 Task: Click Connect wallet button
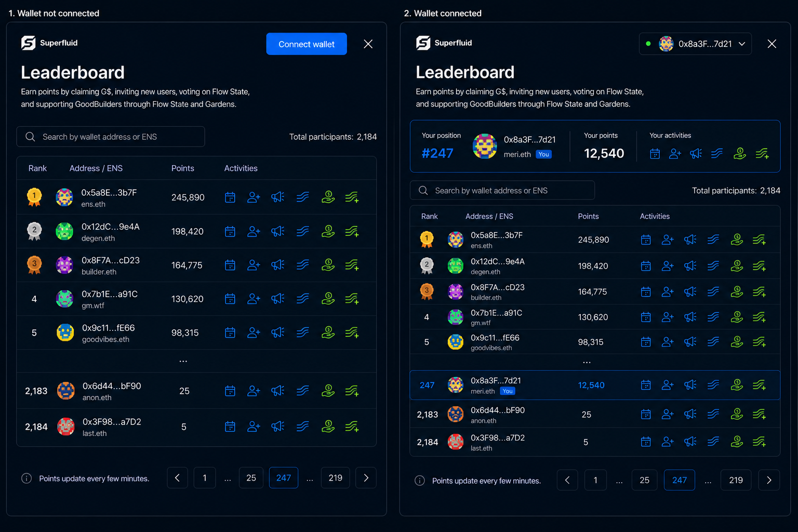click(307, 44)
